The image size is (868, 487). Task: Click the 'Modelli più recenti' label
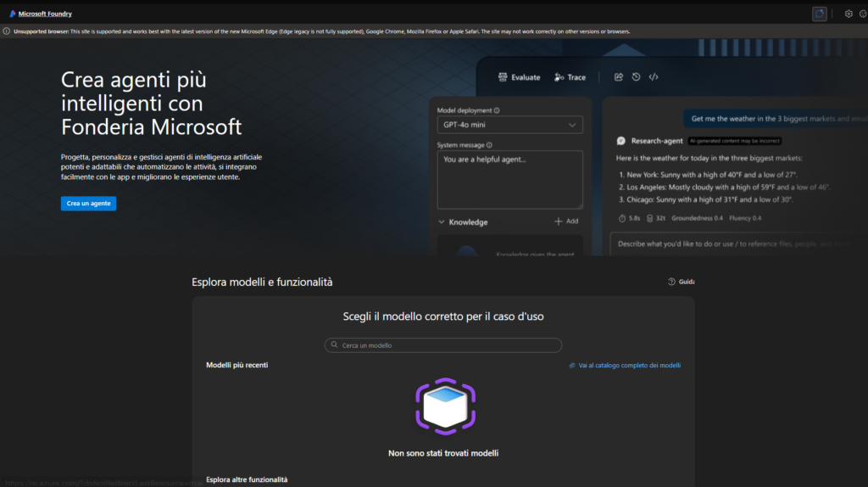(x=237, y=365)
